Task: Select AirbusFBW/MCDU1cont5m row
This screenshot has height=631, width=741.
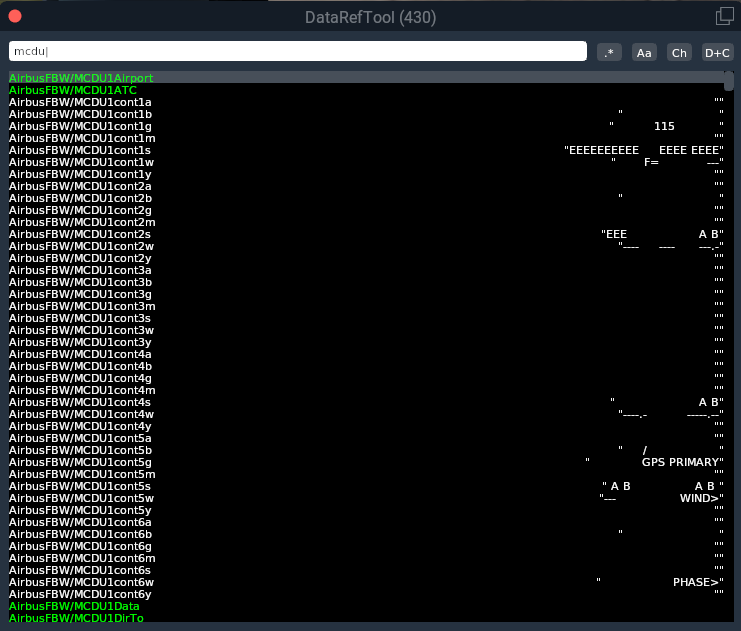Action: pyautogui.click(x=366, y=475)
